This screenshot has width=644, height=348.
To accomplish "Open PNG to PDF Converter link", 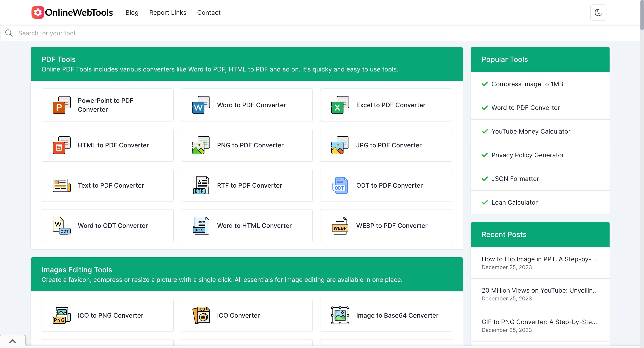I will coord(250,145).
